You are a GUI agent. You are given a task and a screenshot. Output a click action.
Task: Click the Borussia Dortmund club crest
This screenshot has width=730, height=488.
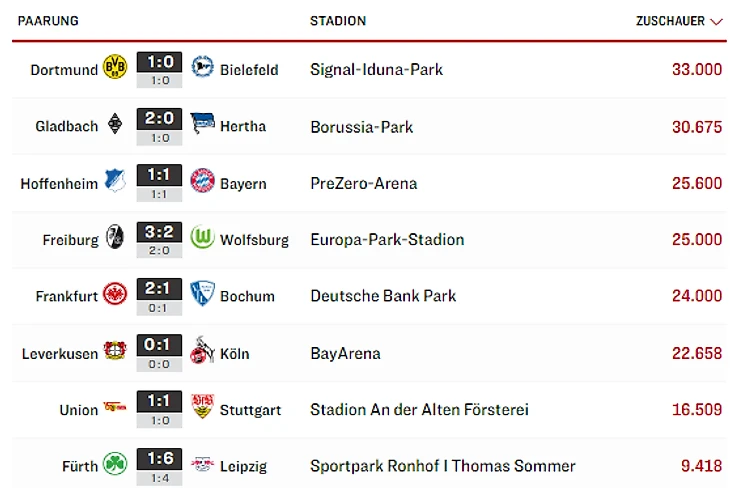pyautogui.click(x=116, y=68)
